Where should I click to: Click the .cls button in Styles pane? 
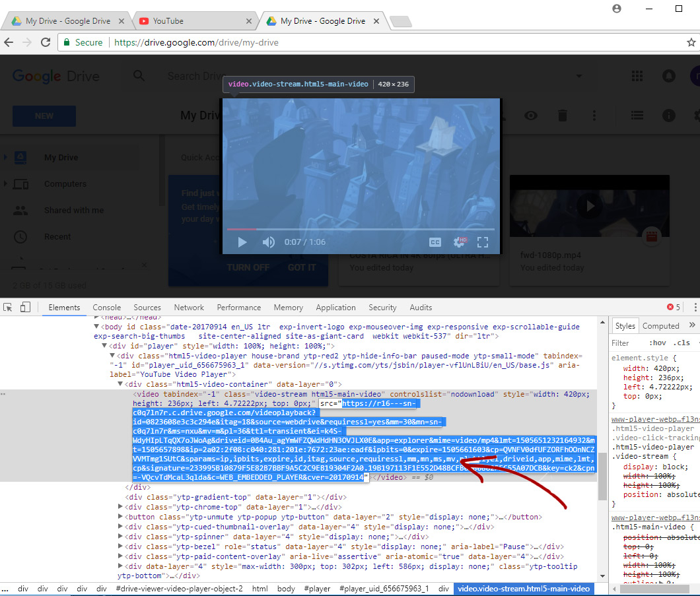pyautogui.click(x=682, y=343)
